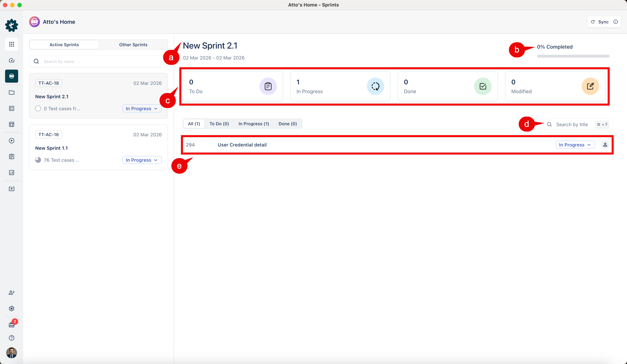Open the apps grid icon in sidebar
The image size is (627, 364).
(11, 44)
